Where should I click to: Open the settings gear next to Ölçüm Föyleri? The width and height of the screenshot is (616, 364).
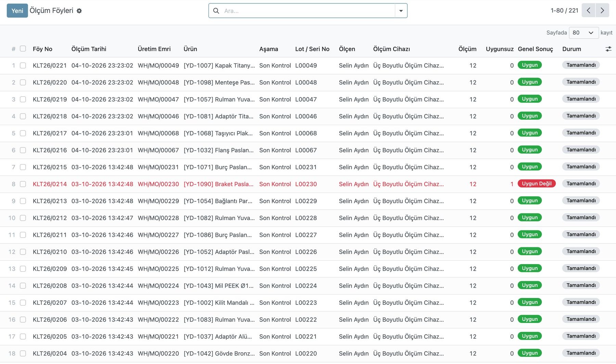[x=79, y=11]
